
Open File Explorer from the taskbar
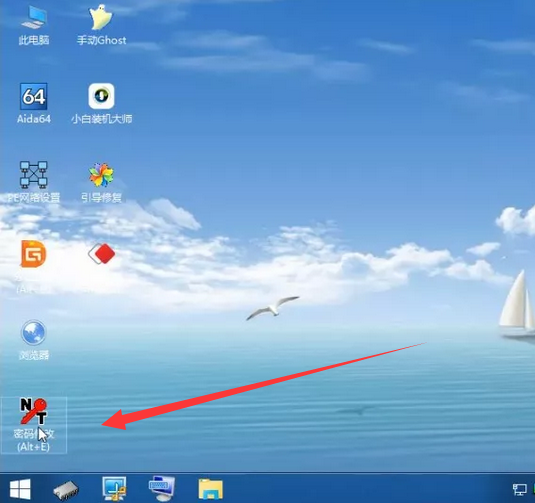(211, 489)
